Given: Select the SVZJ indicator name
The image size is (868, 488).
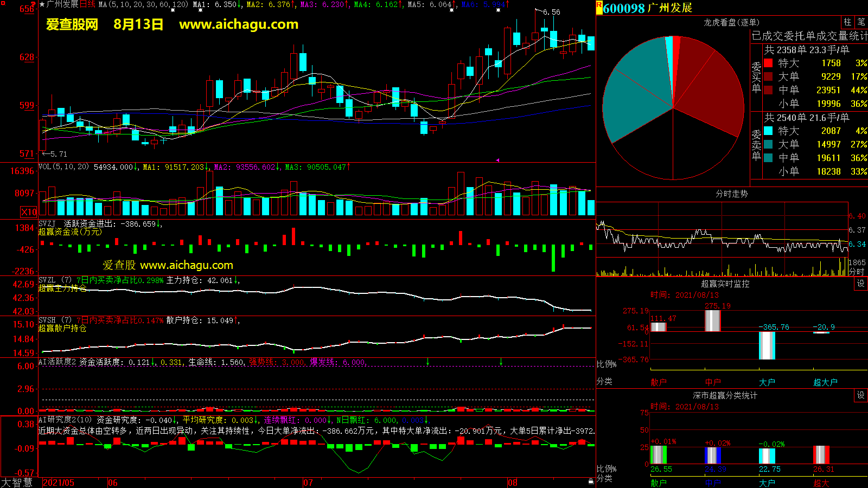Looking at the screenshot, I should 47,223.
